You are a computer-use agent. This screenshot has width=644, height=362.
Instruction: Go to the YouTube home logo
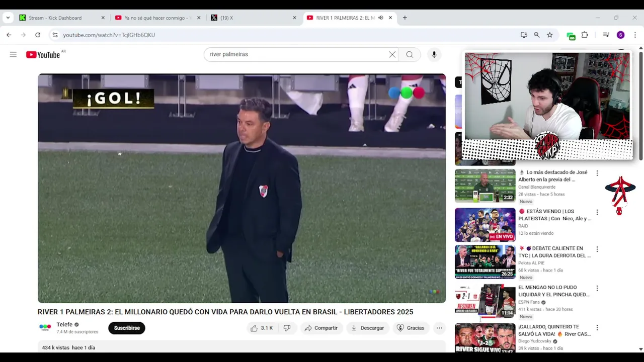coord(43,54)
